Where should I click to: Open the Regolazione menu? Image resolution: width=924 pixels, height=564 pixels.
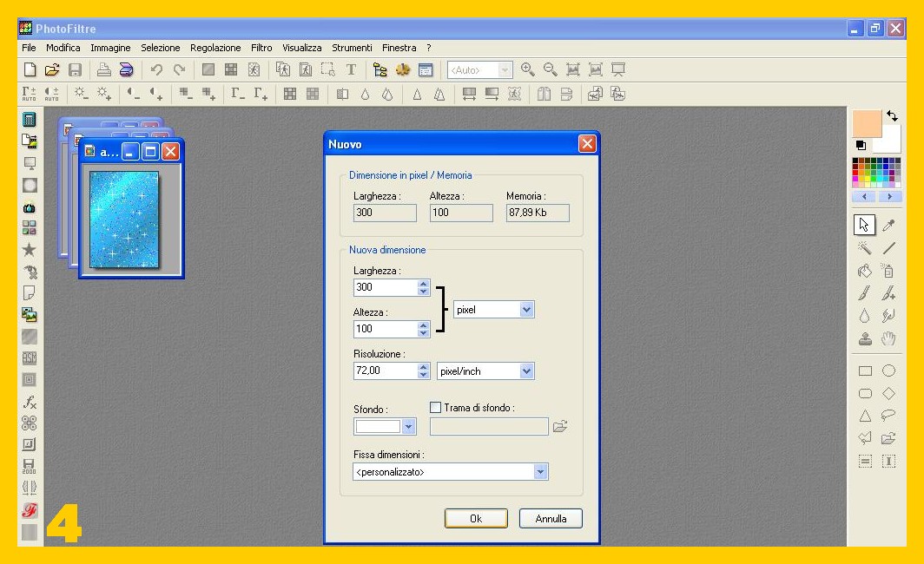coord(215,48)
